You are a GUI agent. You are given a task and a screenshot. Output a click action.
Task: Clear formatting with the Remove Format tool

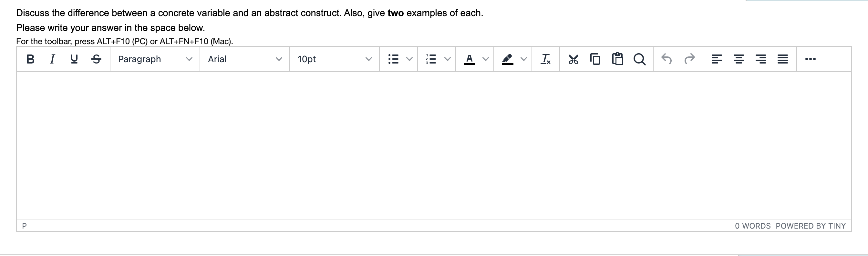545,59
